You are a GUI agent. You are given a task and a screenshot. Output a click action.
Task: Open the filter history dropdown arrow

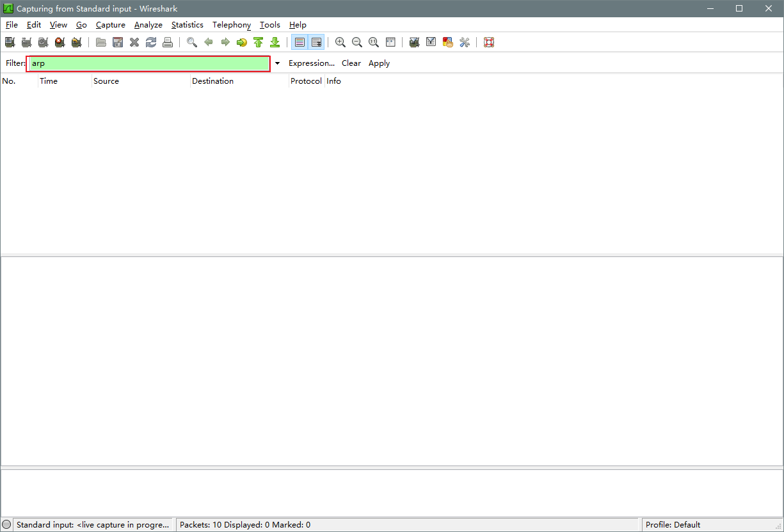277,63
